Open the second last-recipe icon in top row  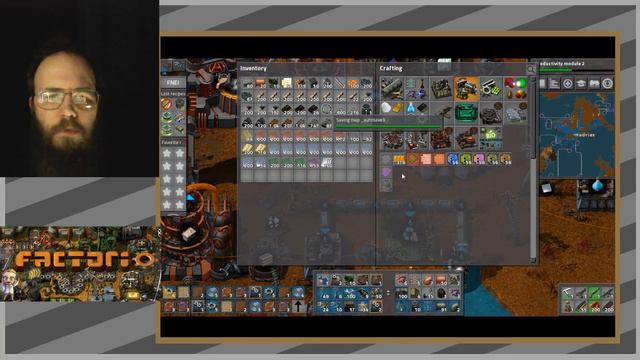pyautogui.click(x=180, y=104)
